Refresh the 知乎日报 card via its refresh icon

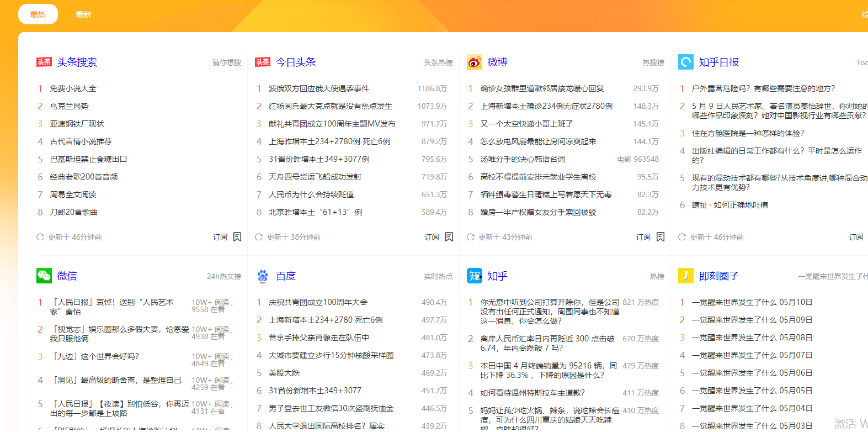(682, 237)
